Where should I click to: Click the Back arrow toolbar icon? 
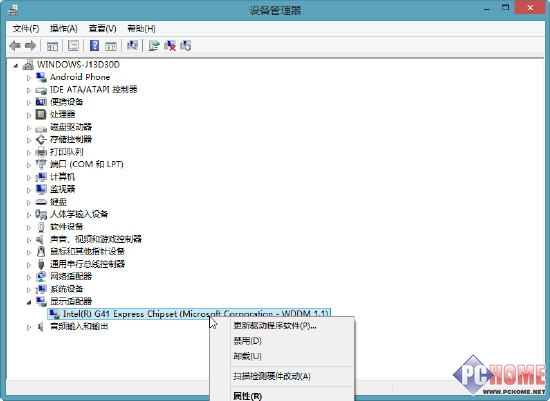pyautogui.click(x=15, y=46)
